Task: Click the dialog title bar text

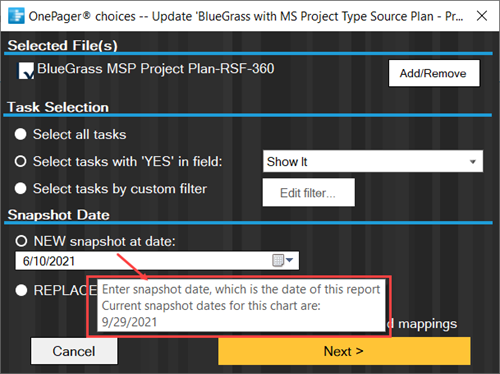Action: [246, 16]
